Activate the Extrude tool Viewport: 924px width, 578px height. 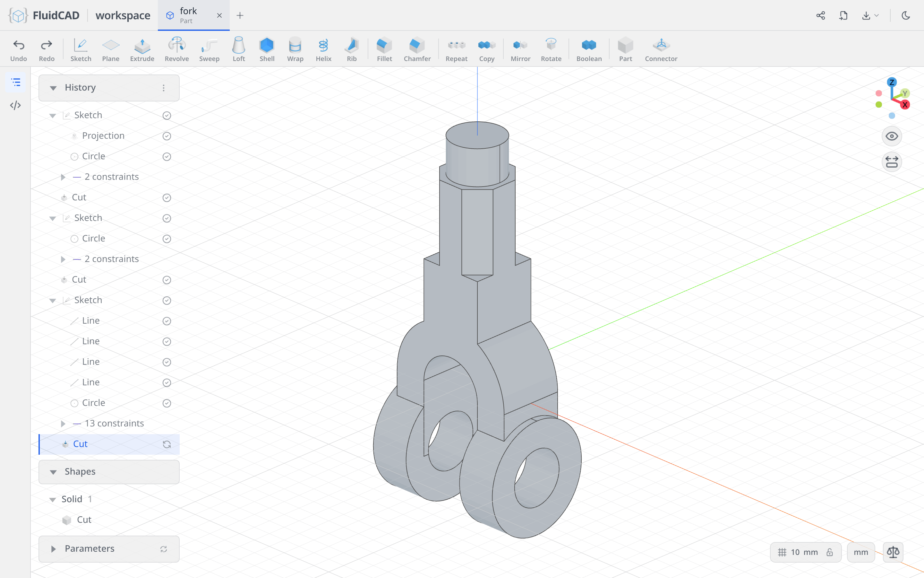pyautogui.click(x=142, y=50)
